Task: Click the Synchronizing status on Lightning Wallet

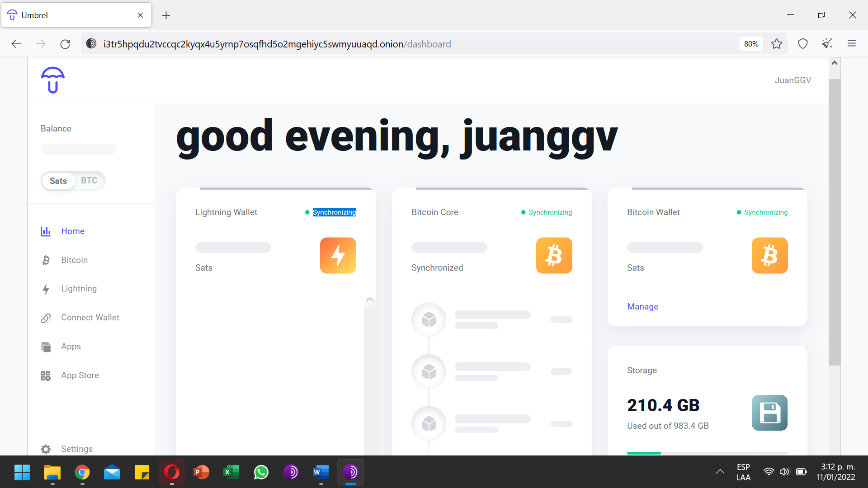Action: 334,212
